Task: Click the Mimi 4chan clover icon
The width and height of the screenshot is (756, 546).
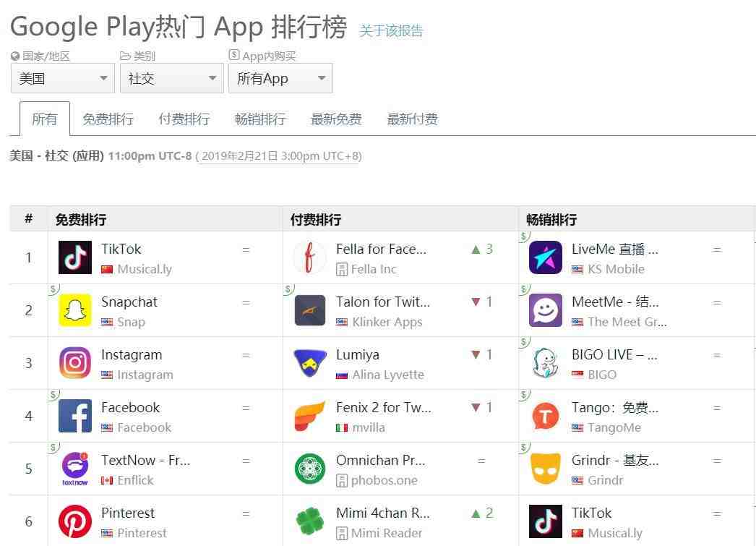Action: tap(309, 521)
